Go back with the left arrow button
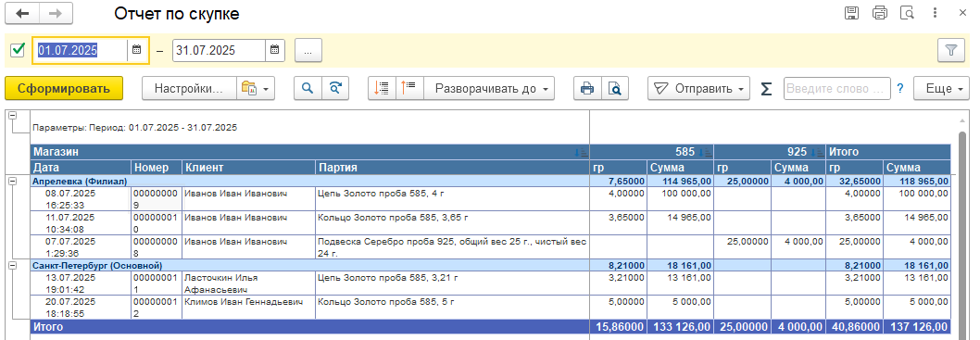The image size is (980, 340). click(22, 13)
